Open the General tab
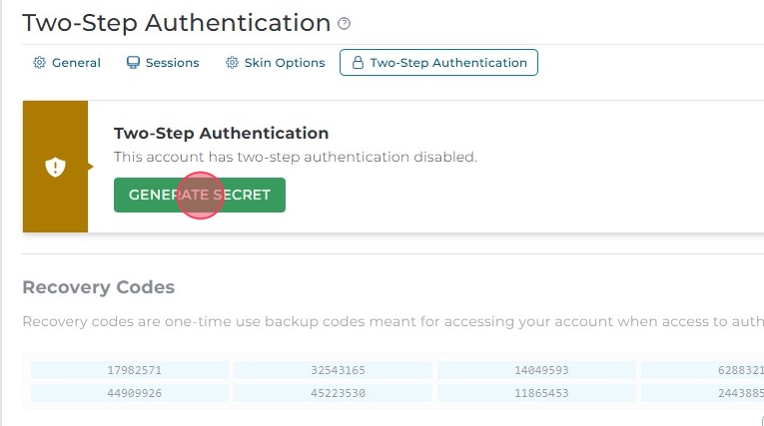The height and width of the screenshot is (426, 764). [67, 62]
